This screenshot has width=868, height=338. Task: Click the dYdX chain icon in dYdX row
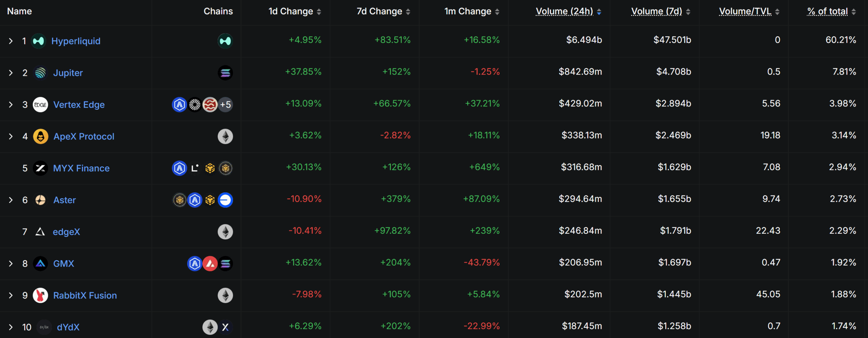225,327
